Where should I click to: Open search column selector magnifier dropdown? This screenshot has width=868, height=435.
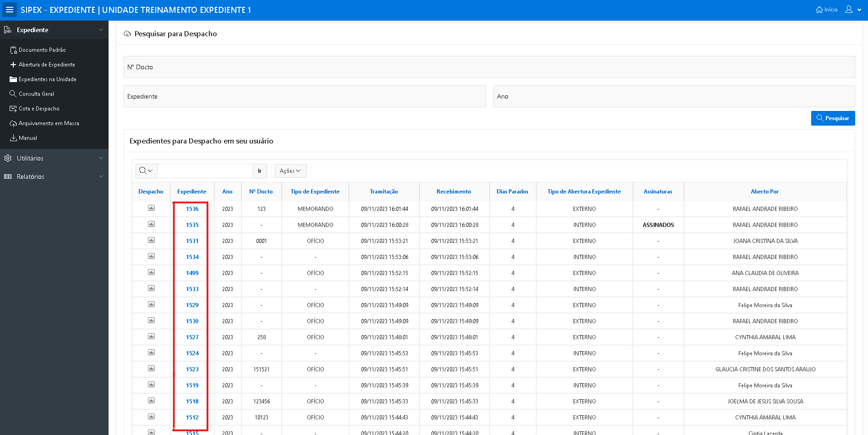pyautogui.click(x=146, y=171)
